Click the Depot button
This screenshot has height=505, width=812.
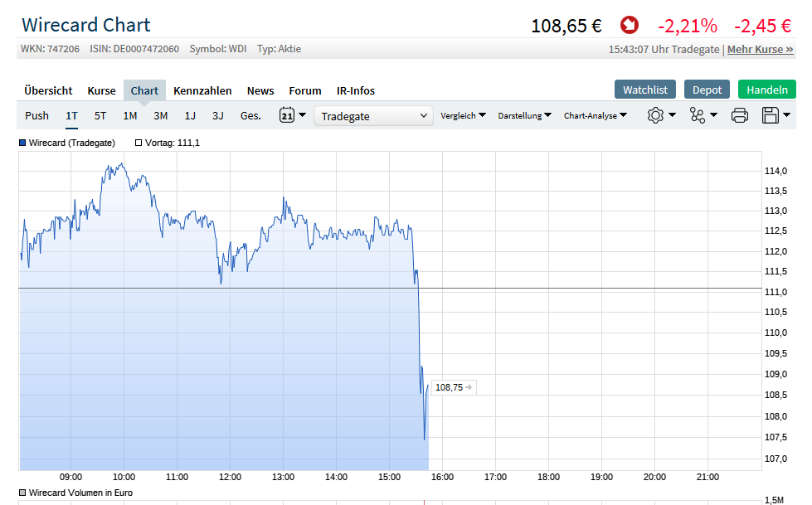707,90
